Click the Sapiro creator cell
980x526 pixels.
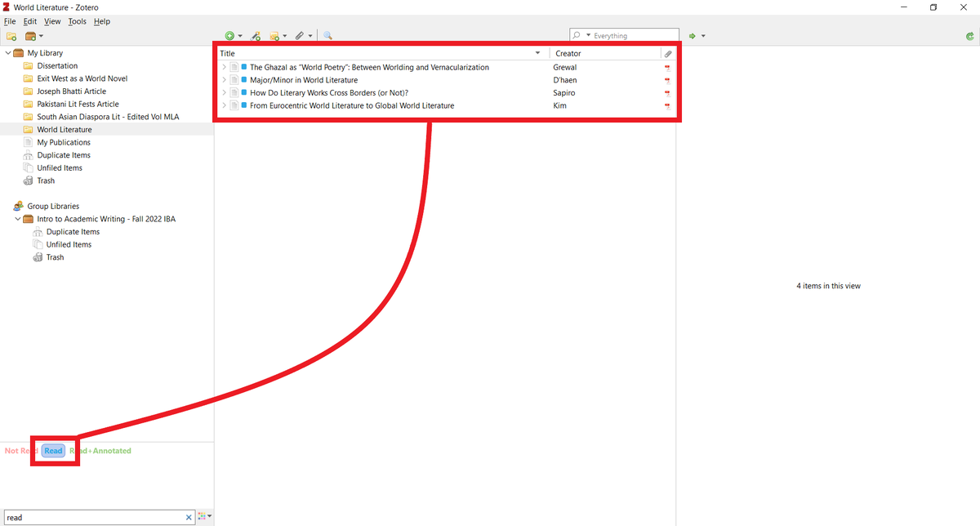click(x=564, y=92)
